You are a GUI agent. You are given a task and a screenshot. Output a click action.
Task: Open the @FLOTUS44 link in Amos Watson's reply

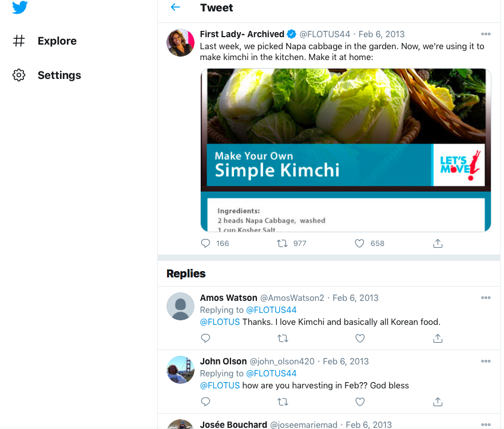pyautogui.click(x=272, y=309)
